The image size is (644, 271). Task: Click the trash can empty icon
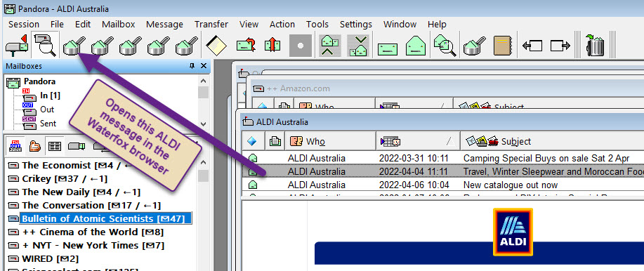(595, 45)
